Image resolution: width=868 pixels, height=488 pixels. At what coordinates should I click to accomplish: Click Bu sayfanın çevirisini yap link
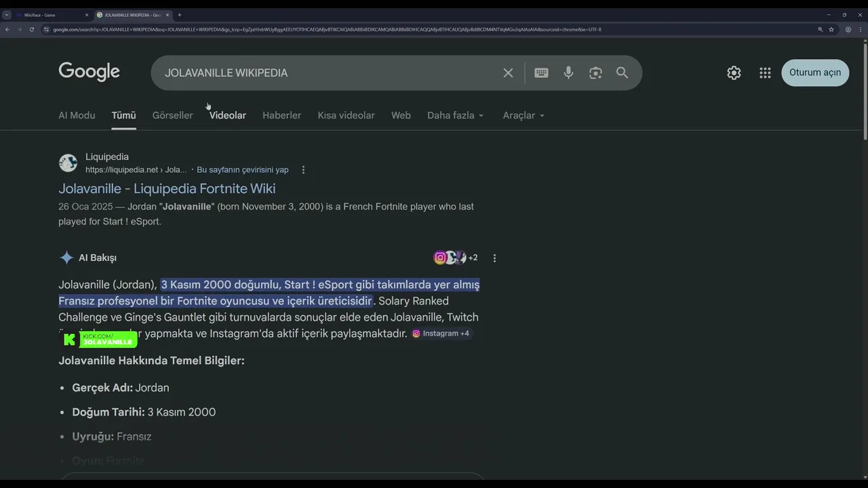point(243,170)
